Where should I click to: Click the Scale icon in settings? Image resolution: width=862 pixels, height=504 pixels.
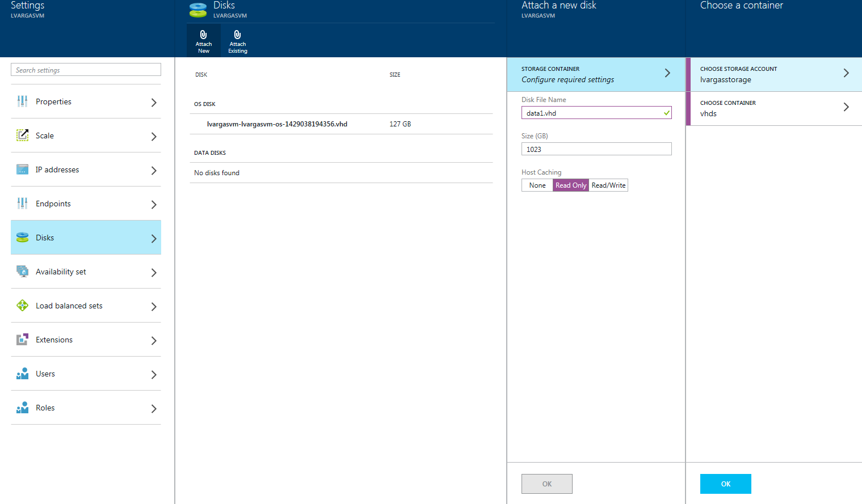(x=22, y=135)
